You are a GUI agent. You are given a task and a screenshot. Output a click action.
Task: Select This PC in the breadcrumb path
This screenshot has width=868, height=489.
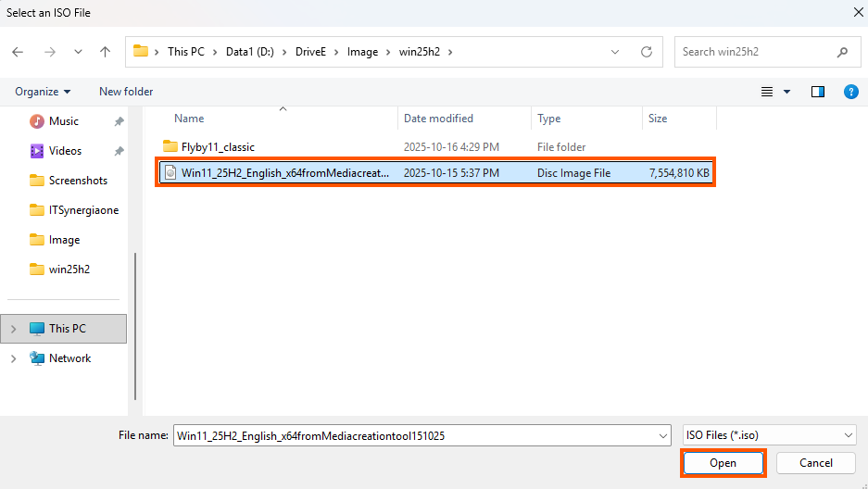point(186,52)
